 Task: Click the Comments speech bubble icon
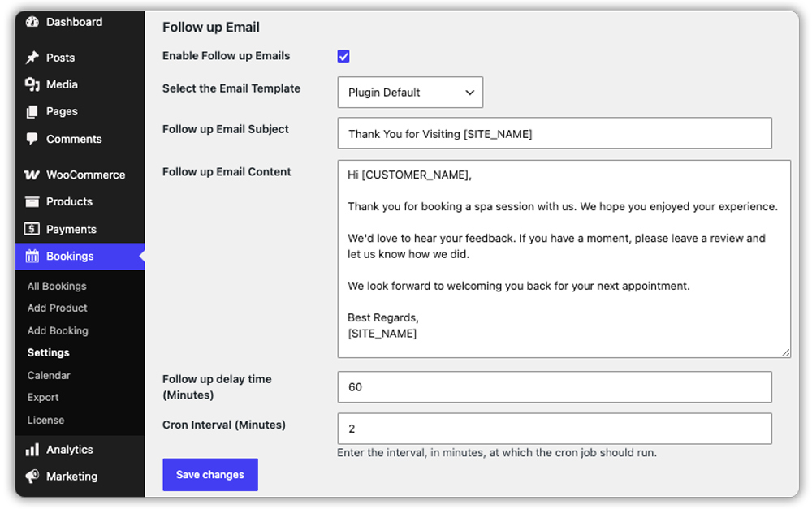pos(32,139)
